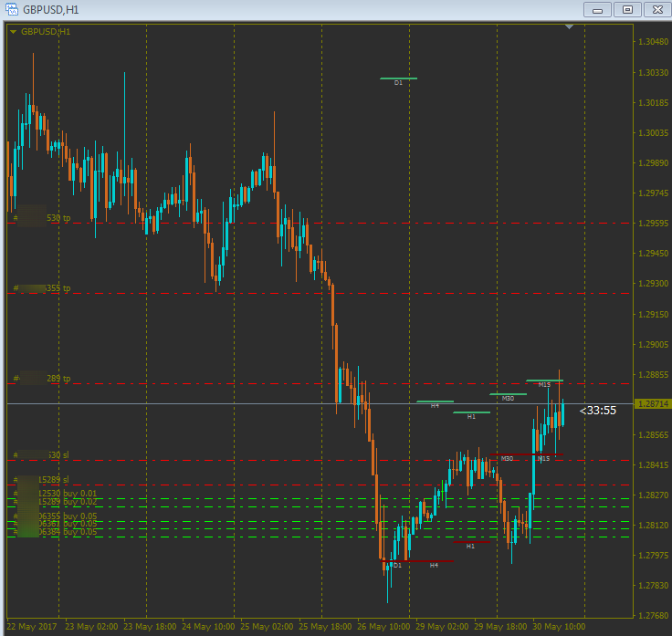This screenshot has height=636, width=672.
Task: Select the '06355 buy 0.05' order line label
Action: [68, 516]
